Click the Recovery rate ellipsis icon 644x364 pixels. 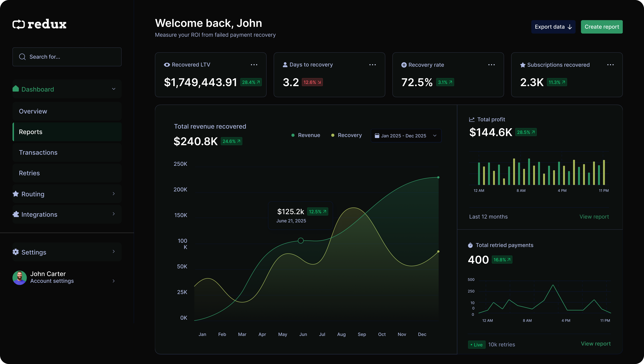[x=491, y=65]
